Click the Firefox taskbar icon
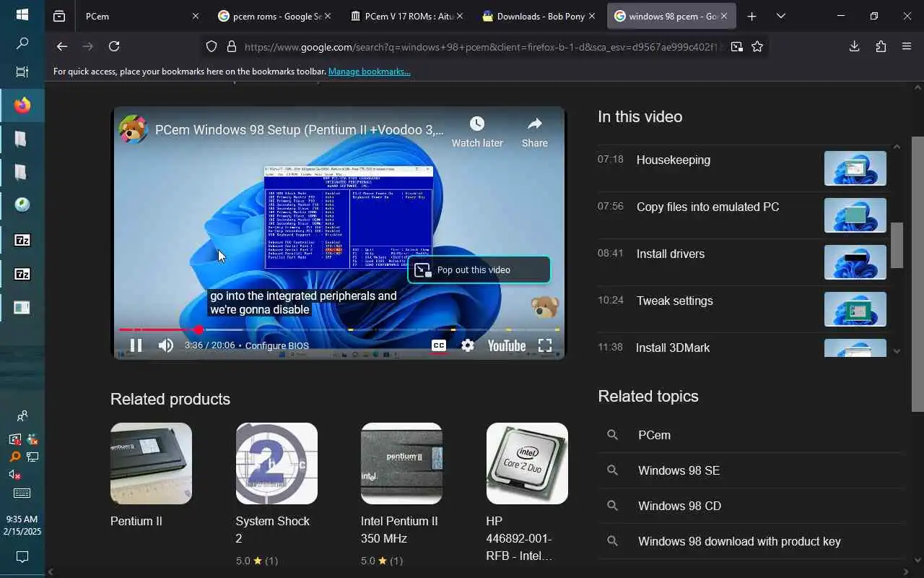 [x=22, y=105]
